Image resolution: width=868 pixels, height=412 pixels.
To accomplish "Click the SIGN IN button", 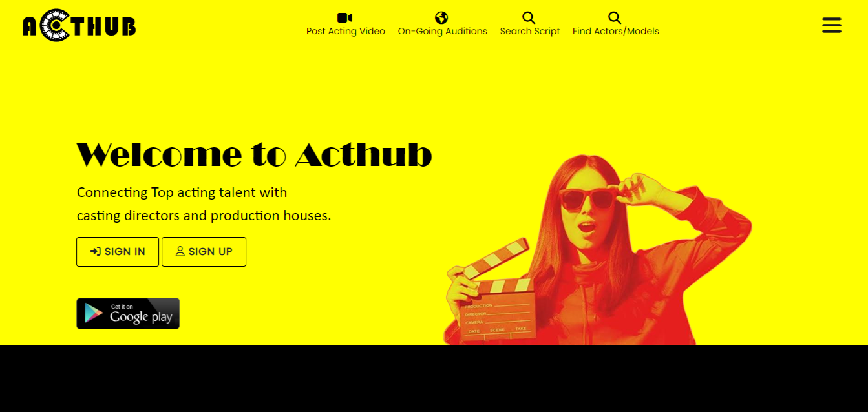I will [118, 252].
